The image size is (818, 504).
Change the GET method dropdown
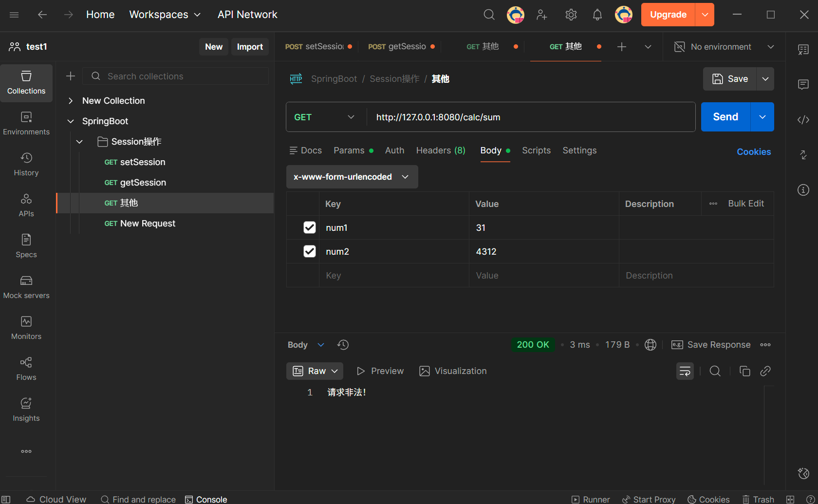324,117
